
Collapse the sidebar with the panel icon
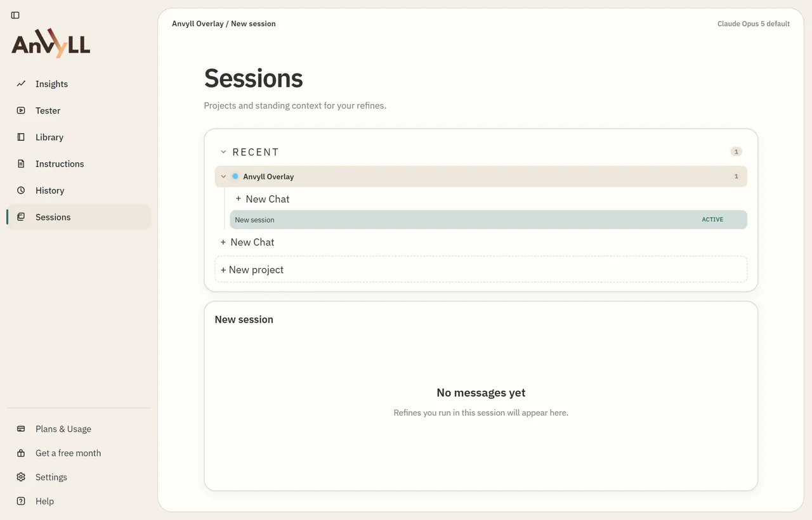click(x=15, y=15)
